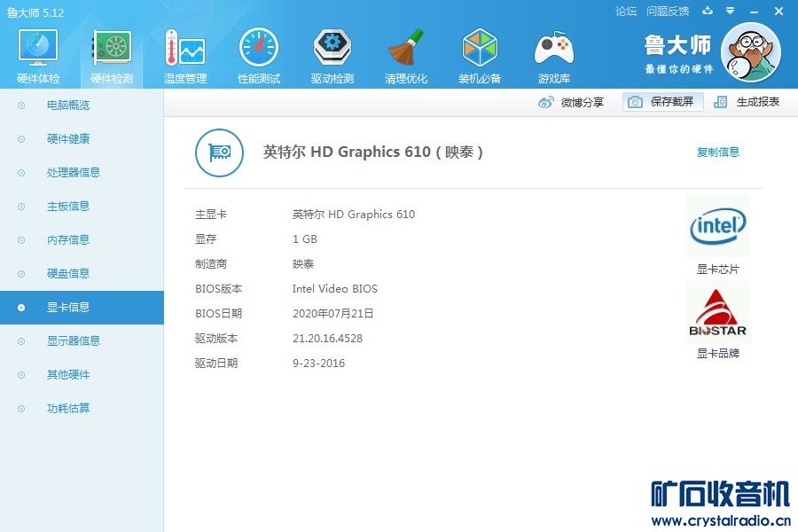The width and height of the screenshot is (798, 532).
Task: Click the 制造商 value 映泰
Action: coord(303,264)
